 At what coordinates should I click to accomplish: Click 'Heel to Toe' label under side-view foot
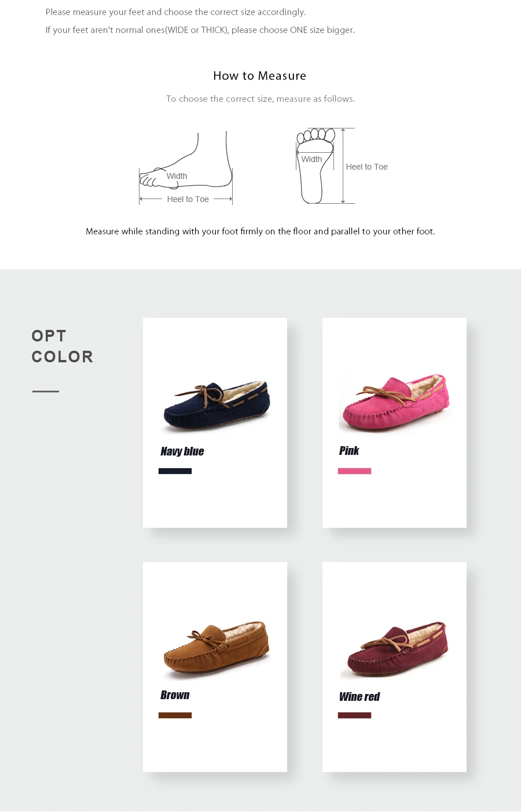coord(188,199)
